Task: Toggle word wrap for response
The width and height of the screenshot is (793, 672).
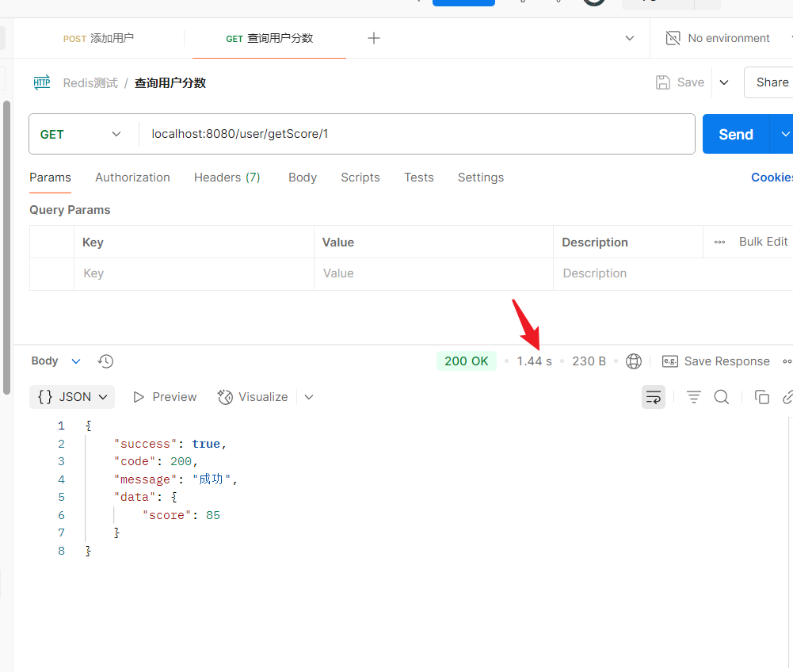Action: tap(654, 397)
